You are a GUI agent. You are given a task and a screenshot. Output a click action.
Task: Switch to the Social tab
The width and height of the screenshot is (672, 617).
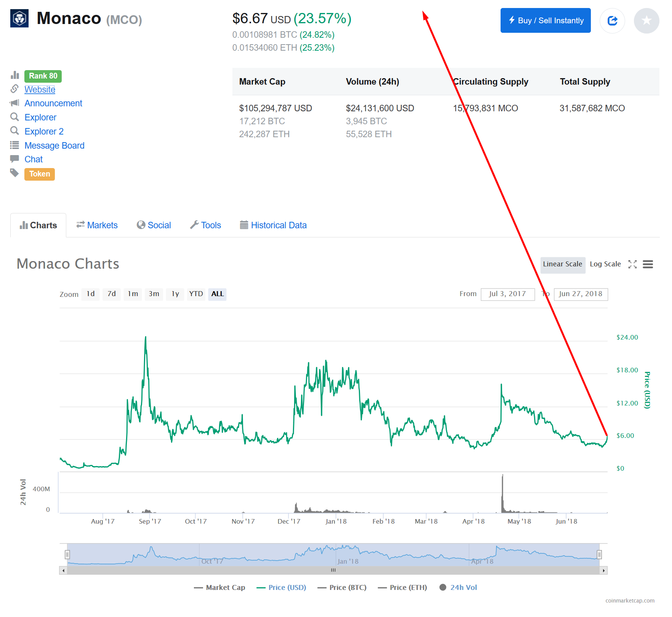pyautogui.click(x=154, y=225)
